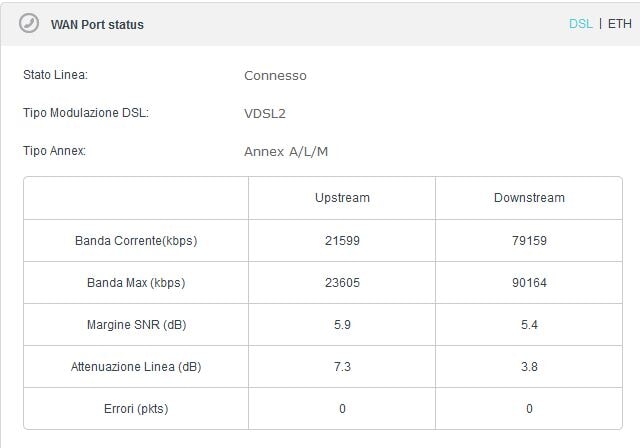
Task: Click the Attenuazione Linea (dB) row label
Action: pyautogui.click(x=136, y=367)
